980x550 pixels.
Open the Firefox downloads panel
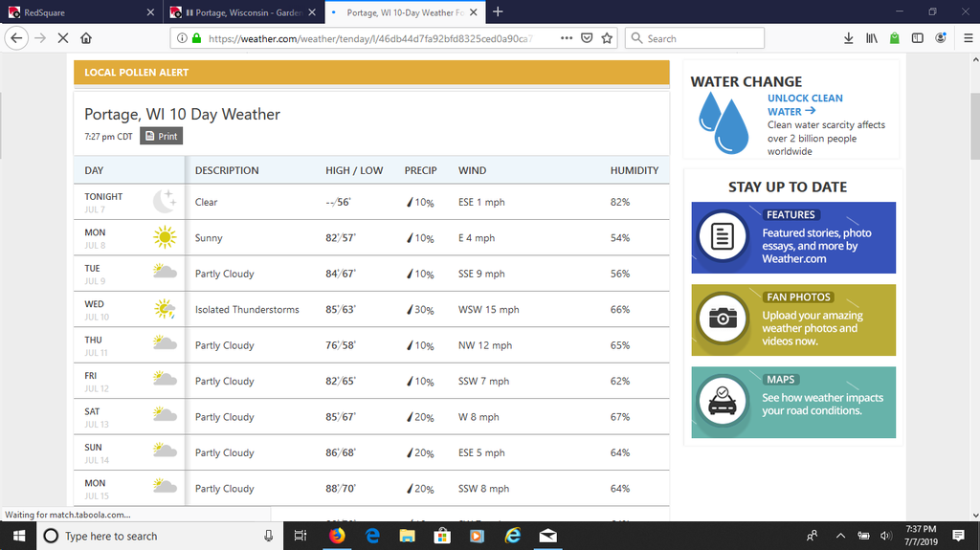click(x=848, y=38)
